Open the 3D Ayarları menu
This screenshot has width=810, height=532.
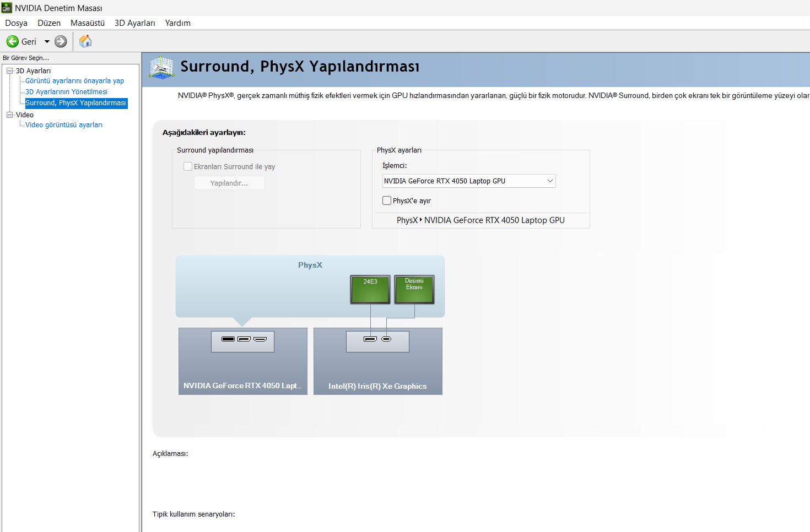pos(135,23)
